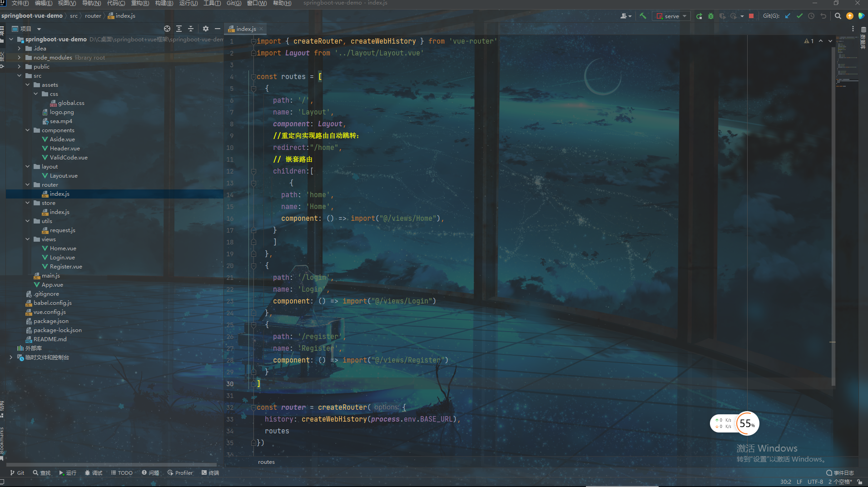Screen dimensions: 868x487
Task: Click the 'router' breadcrumb in navigation bar
Action: coord(93,16)
